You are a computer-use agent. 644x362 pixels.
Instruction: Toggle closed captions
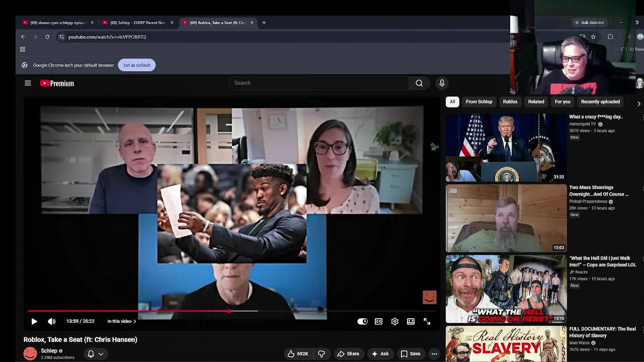(x=378, y=321)
